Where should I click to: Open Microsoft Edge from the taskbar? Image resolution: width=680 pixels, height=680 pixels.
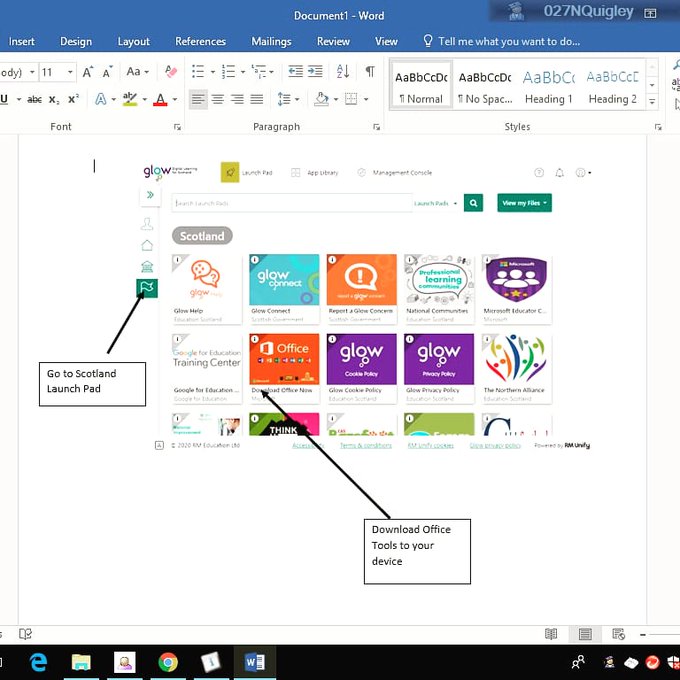click(x=38, y=662)
